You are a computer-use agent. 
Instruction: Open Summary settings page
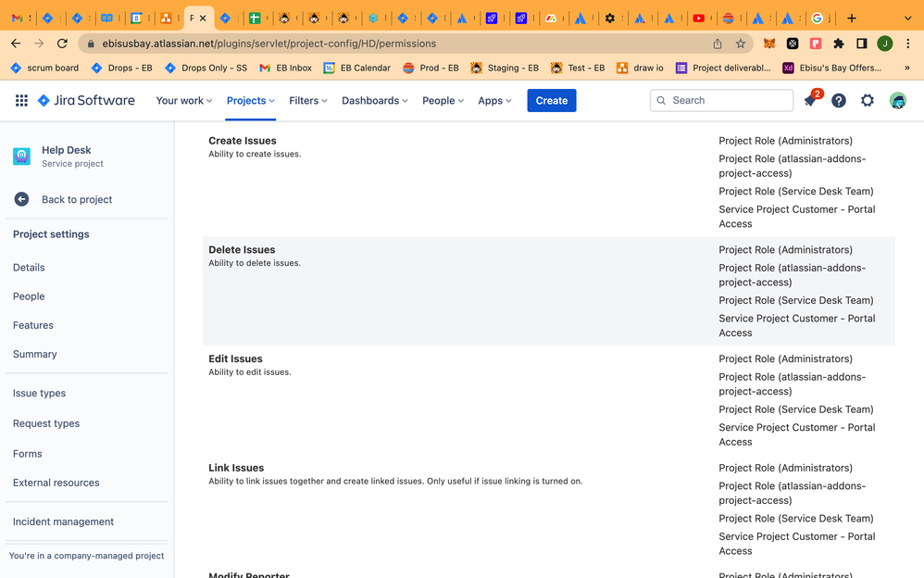pos(35,354)
